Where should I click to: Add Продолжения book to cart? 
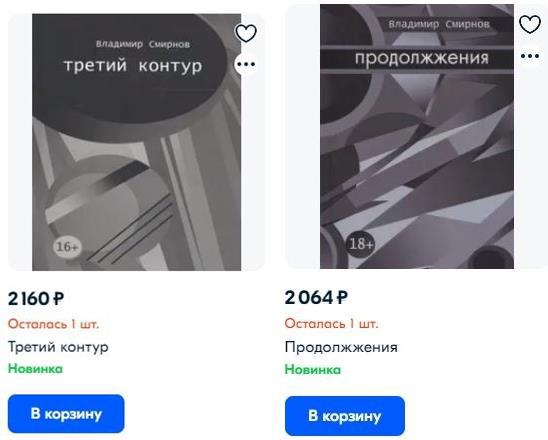click(345, 416)
